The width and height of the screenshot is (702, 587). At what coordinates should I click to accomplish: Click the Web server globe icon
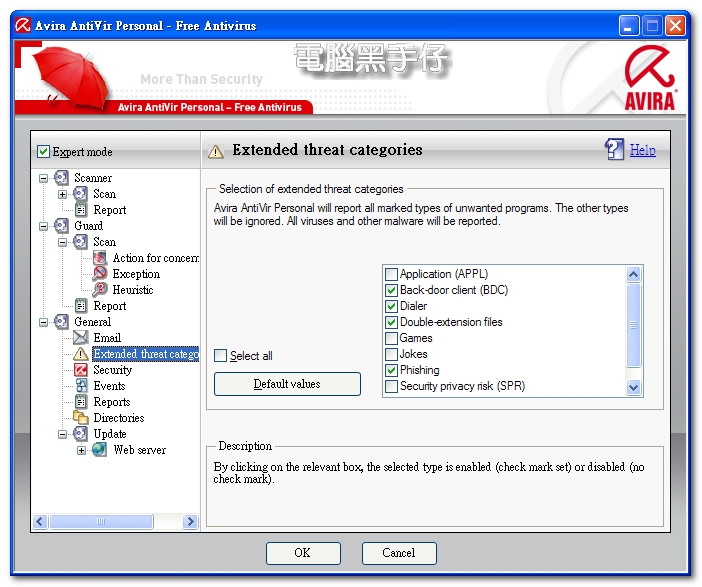(x=99, y=450)
